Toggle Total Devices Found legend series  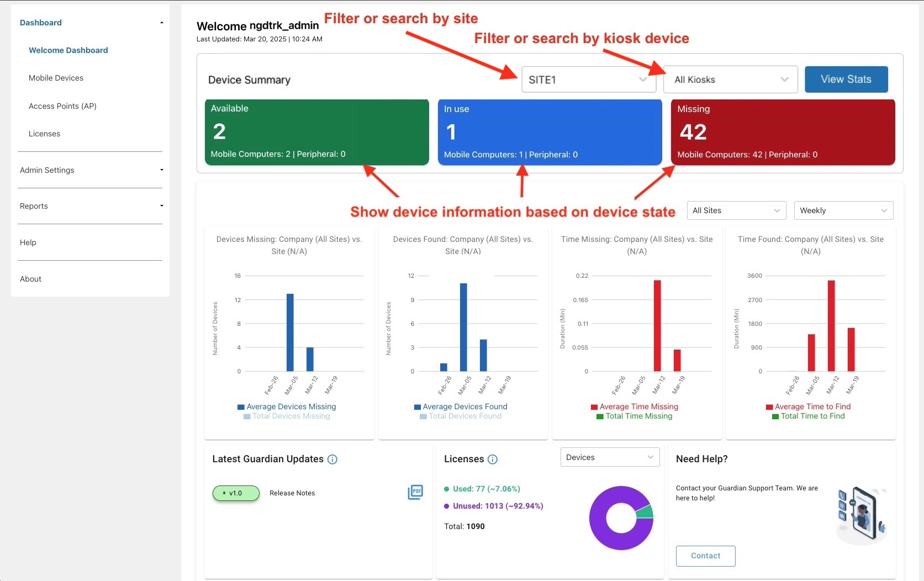tap(461, 416)
